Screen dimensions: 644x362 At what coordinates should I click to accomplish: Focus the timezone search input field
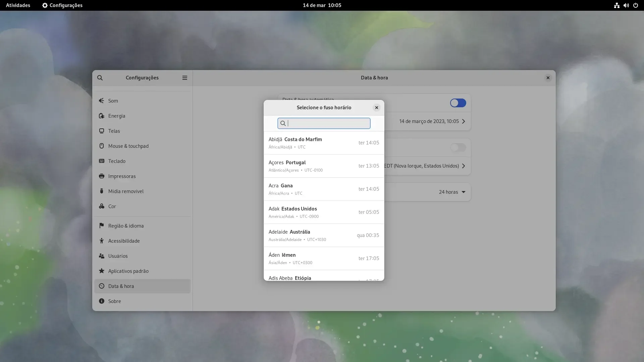coord(324,123)
